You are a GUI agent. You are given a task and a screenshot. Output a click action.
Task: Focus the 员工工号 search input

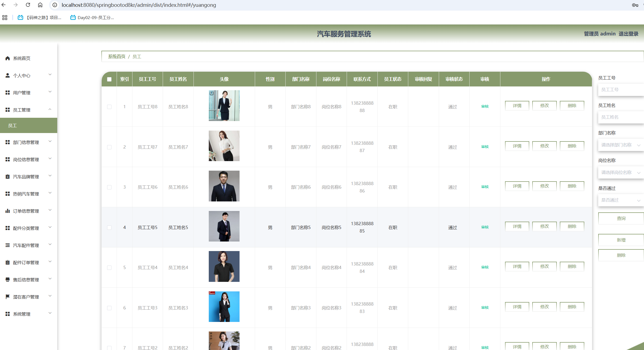tap(621, 90)
